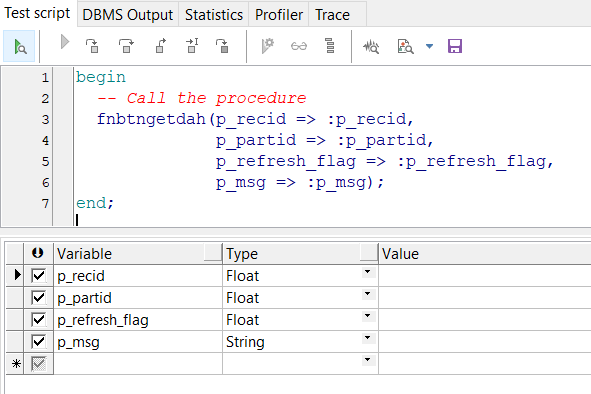Expand the Type dropdown for p_refresh_flag
Screen dimensions: 591x394
(x=367, y=316)
